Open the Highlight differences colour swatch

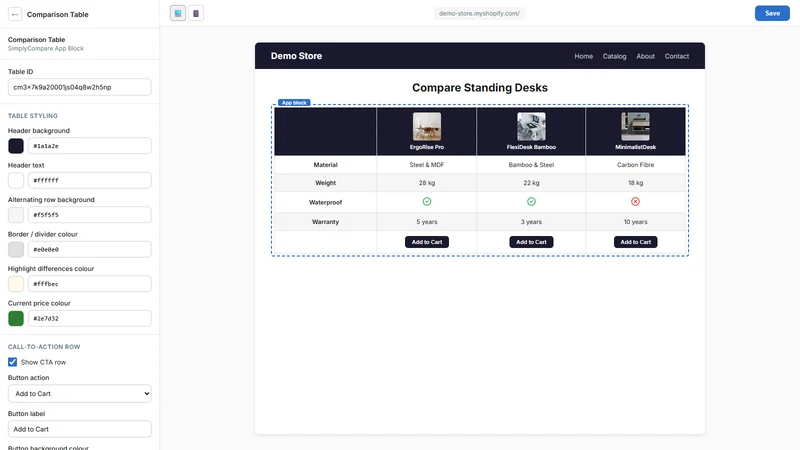(x=16, y=284)
